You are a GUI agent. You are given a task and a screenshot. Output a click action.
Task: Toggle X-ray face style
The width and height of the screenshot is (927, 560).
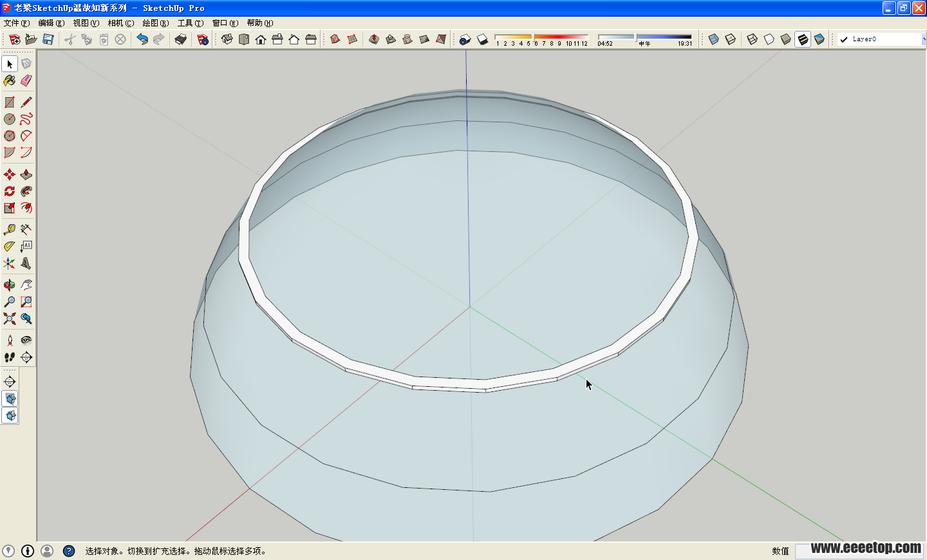(714, 39)
